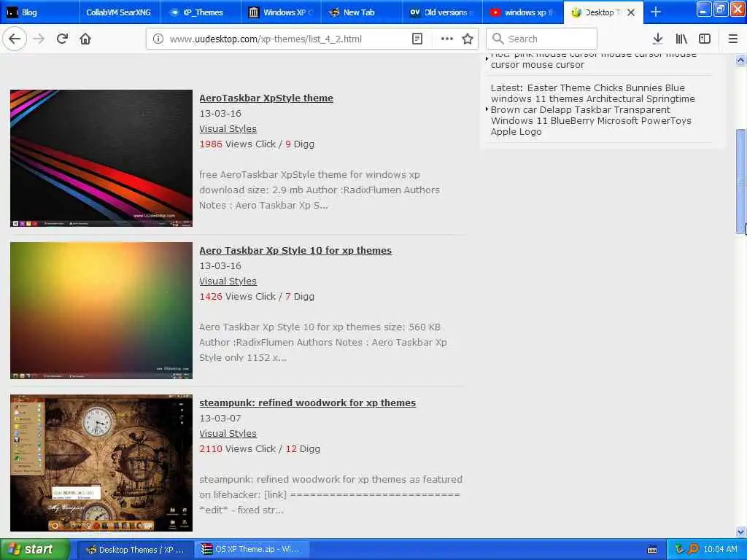Open steampunk: refined woodwork theme link

point(307,402)
